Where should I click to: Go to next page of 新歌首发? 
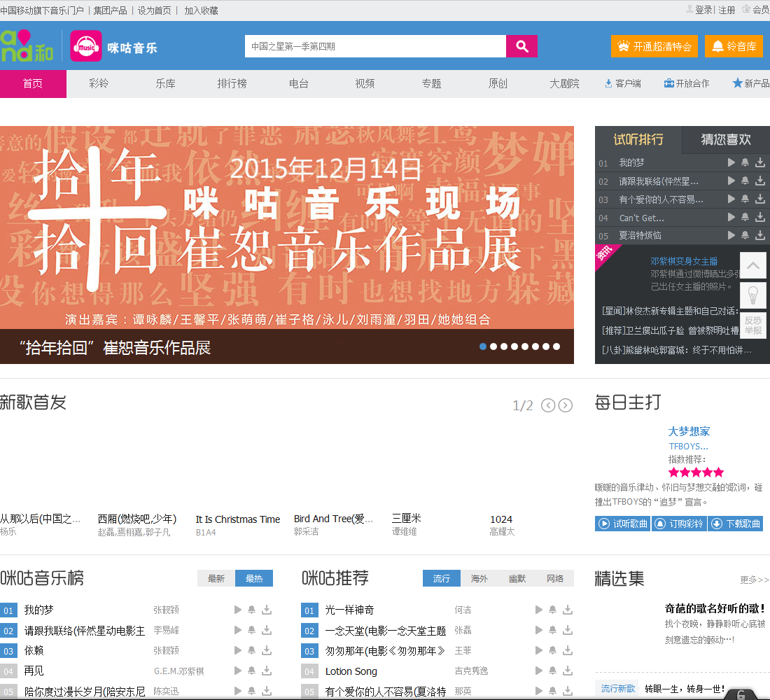(x=566, y=405)
